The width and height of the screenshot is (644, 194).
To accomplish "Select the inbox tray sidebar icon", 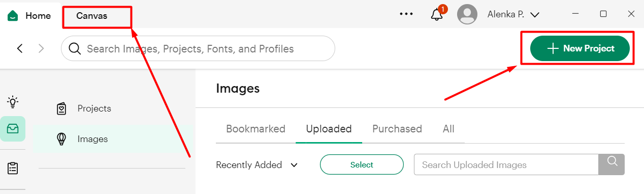I will tap(13, 129).
